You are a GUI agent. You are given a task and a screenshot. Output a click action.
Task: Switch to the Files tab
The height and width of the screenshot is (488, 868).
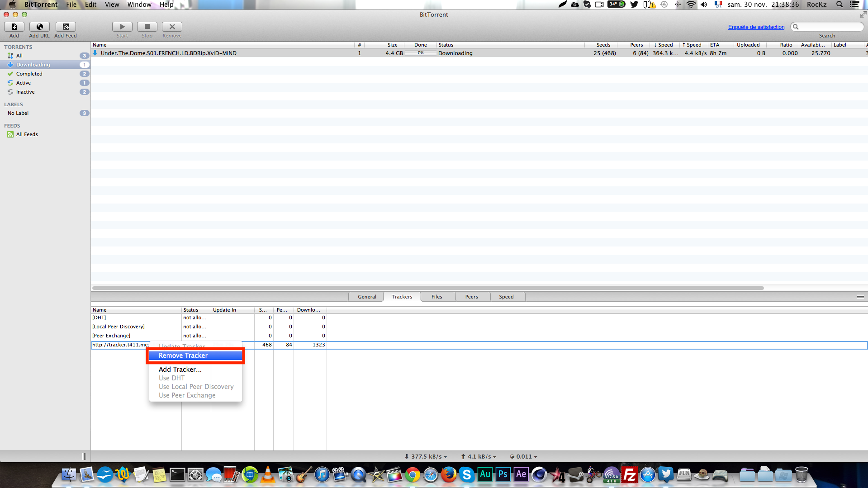click(x=436, y=297)
